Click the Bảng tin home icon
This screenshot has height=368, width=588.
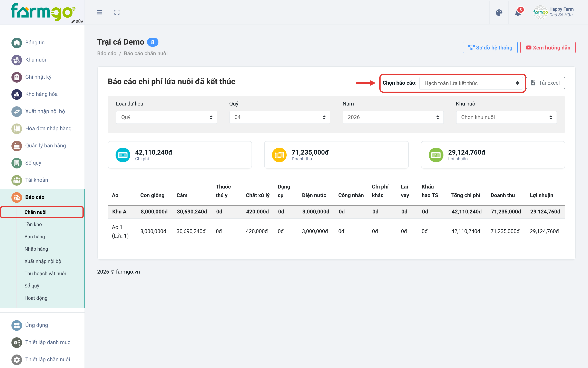click(17, 43)
